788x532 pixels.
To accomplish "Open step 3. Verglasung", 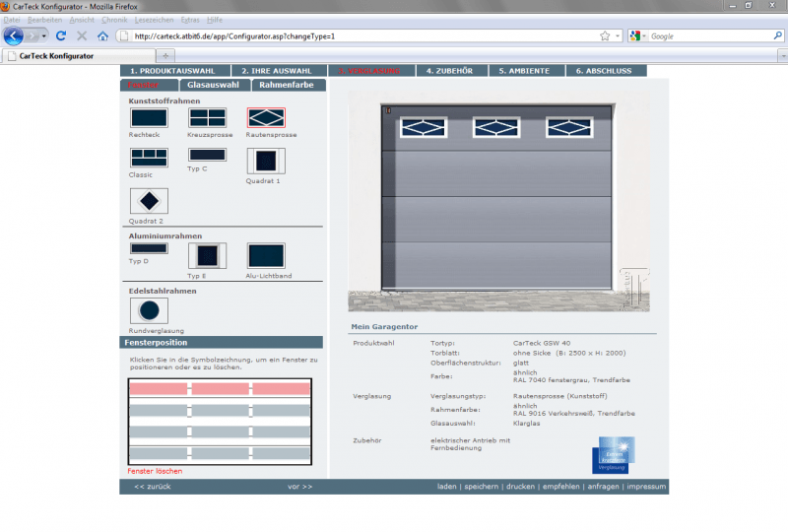I will 371,71.
